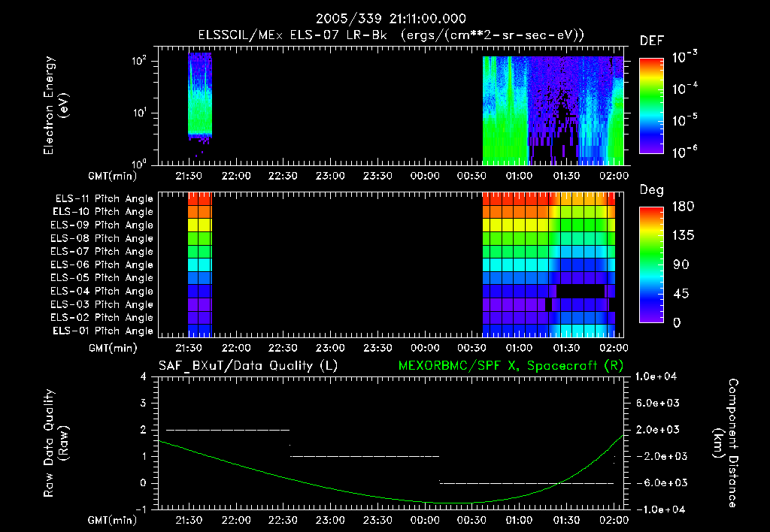This screenshot has height=532, width=770.
Task: Click the 1.0e+04 distance axis label
Action: pos(656,376)
